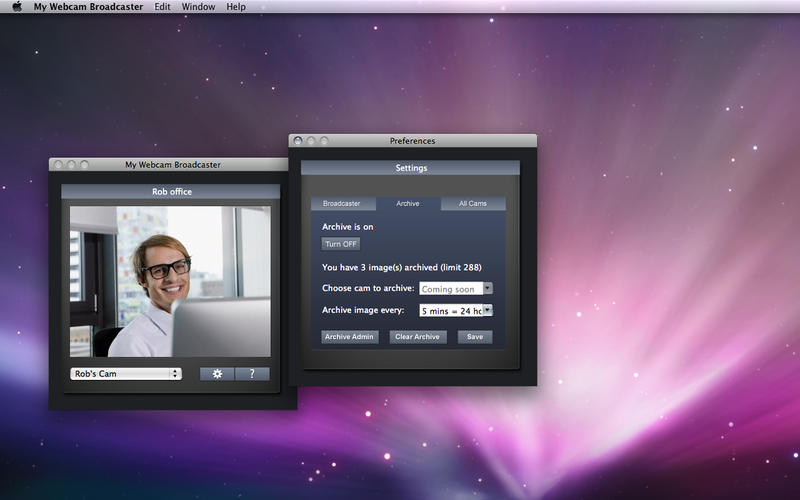The height and width of the screenshot is (500, 800).
Task: Open the My Webcam Broadcaster menu
Action: 88,7
